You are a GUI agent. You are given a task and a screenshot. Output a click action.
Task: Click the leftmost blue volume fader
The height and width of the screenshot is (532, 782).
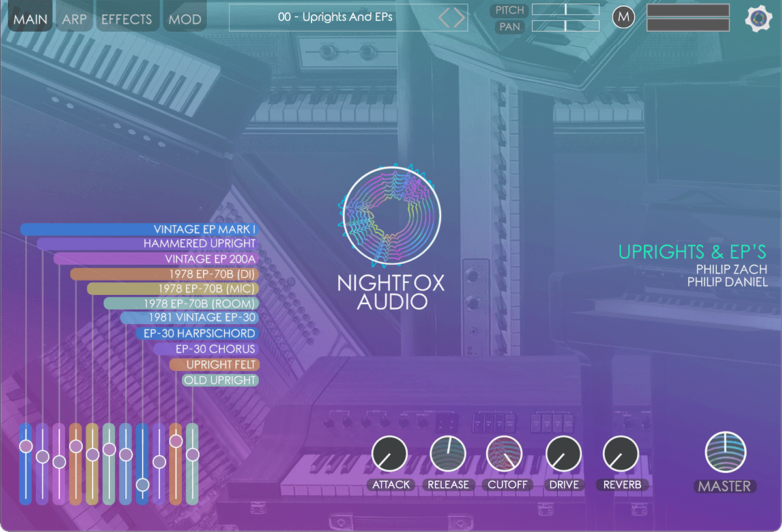25,445
